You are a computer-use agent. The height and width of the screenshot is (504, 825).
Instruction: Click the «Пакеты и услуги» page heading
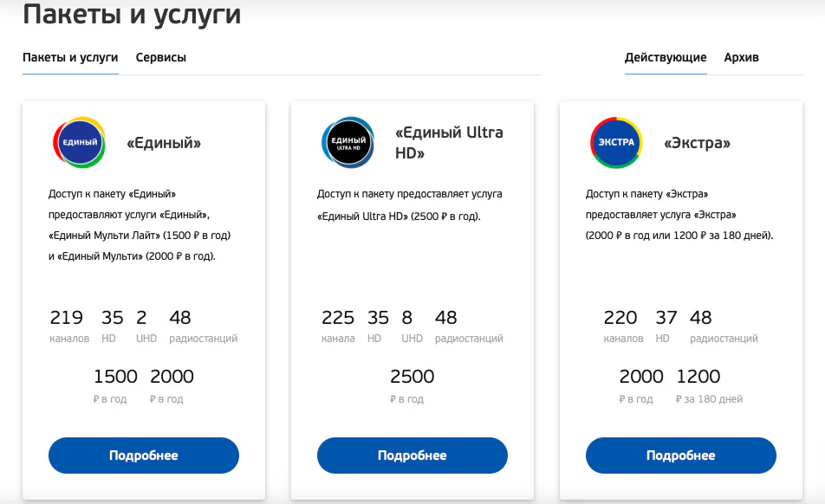click(132, 15)
